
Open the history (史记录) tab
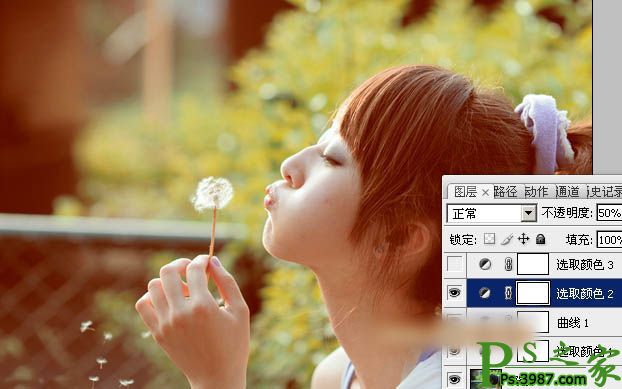tap(605, 192)
